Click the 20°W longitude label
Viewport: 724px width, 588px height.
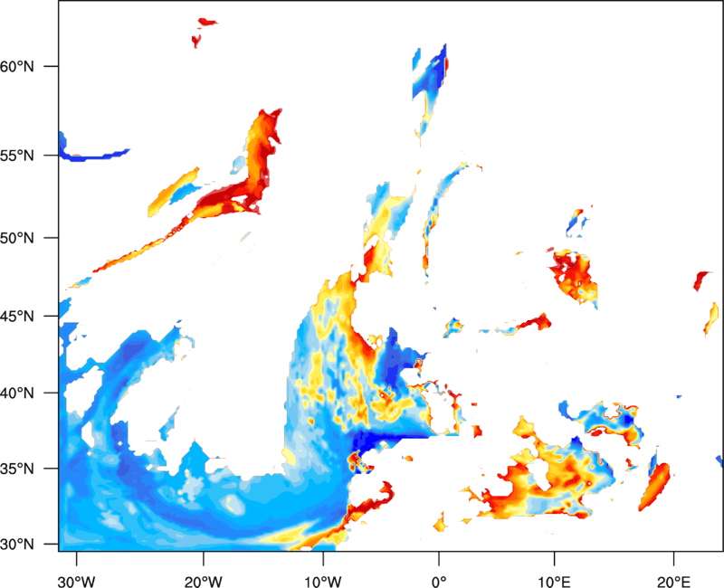coord(203,582)
